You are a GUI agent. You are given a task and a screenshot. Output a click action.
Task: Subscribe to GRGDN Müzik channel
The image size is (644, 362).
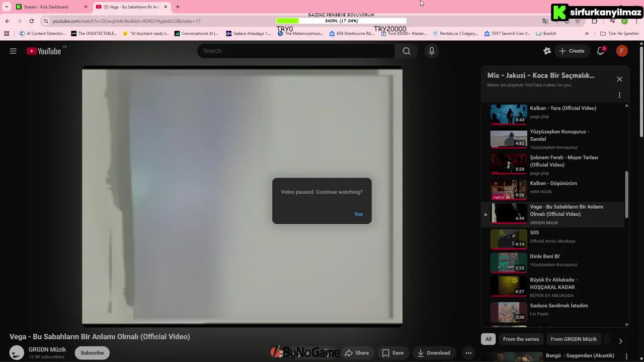(x=92, y=353)
